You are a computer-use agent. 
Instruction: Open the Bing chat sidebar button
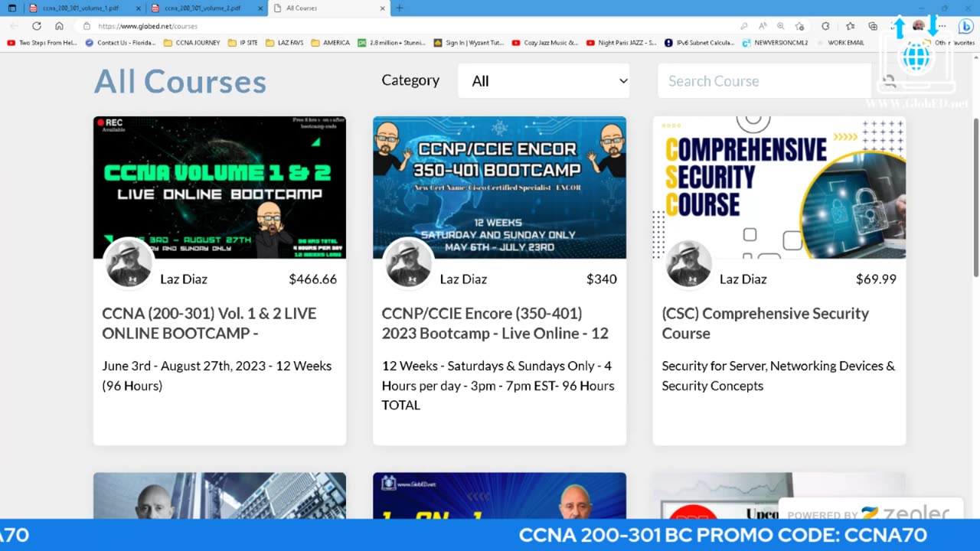tap(966, 26)
